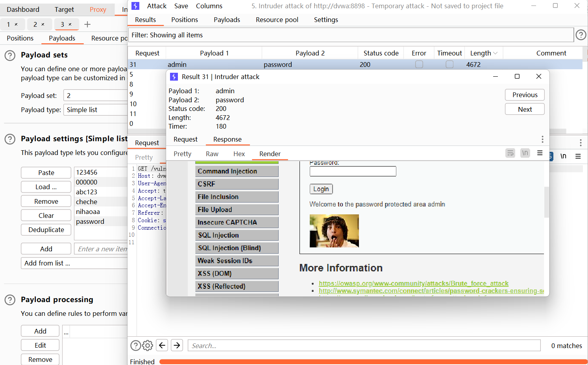Image resolution: width=588 pixels, height=365 pixels.
Task: Click the rendered Password input field
Action: pyautogui.click(x=353, y=171)
